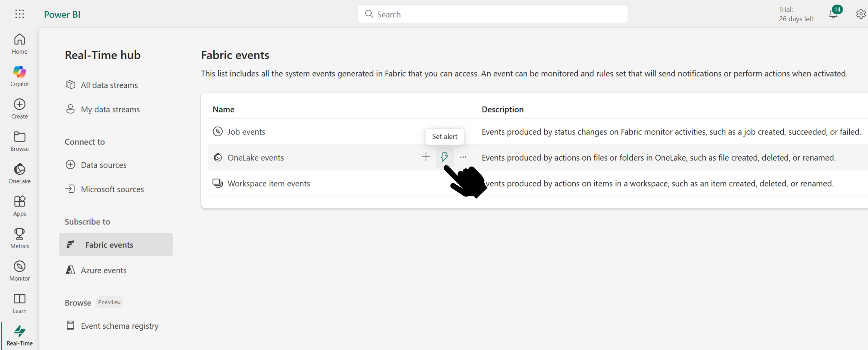Open the app launcher grid icon
This screenshot has height=350, width=868.
click(x=20, y=14)
